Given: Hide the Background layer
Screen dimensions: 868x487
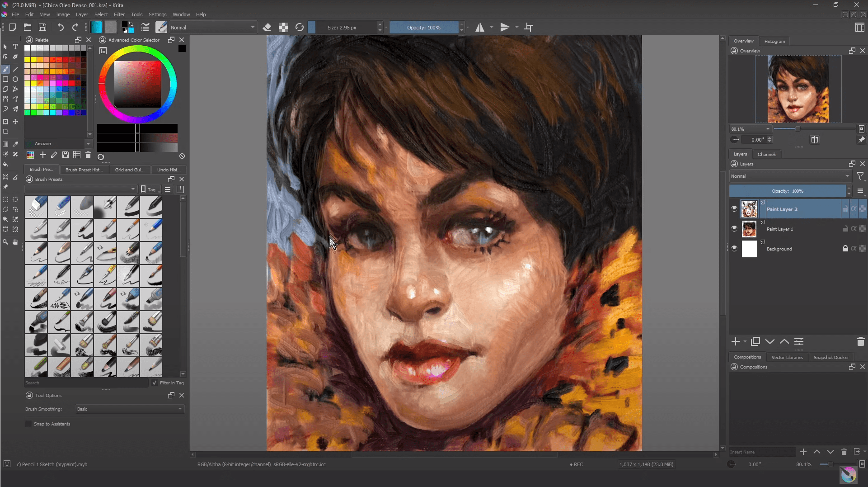Looking at the screenshot, I should point(734,248).
